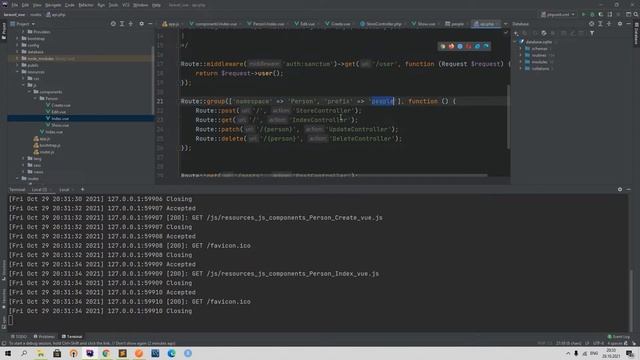Switch to Create.vue editor tab
Screen dimensions: 640x360
(x=338, y=24)
